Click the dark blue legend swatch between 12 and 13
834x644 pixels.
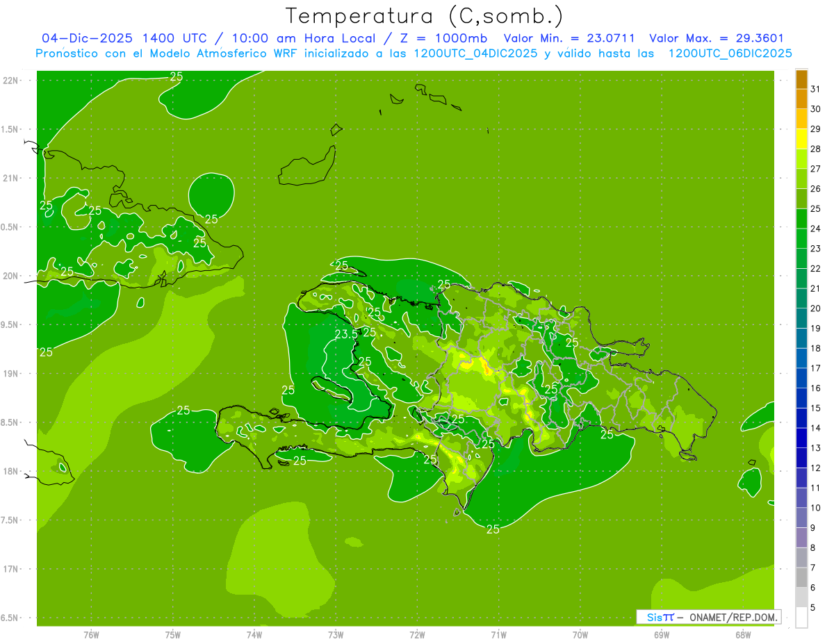coord(801,458)
